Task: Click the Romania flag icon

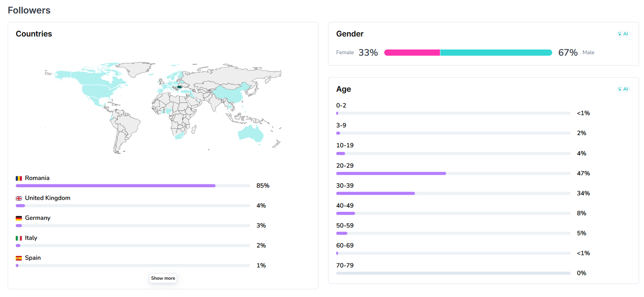Action: 19,178
